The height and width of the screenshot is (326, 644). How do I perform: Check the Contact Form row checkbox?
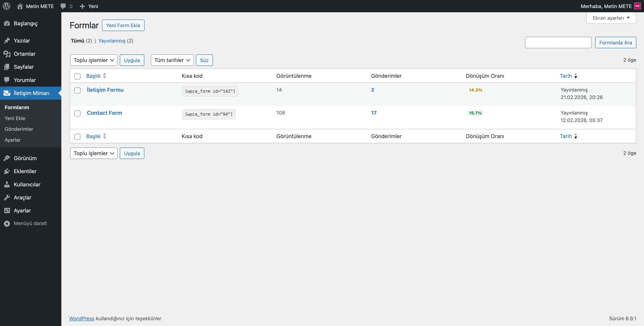point(77,113)
